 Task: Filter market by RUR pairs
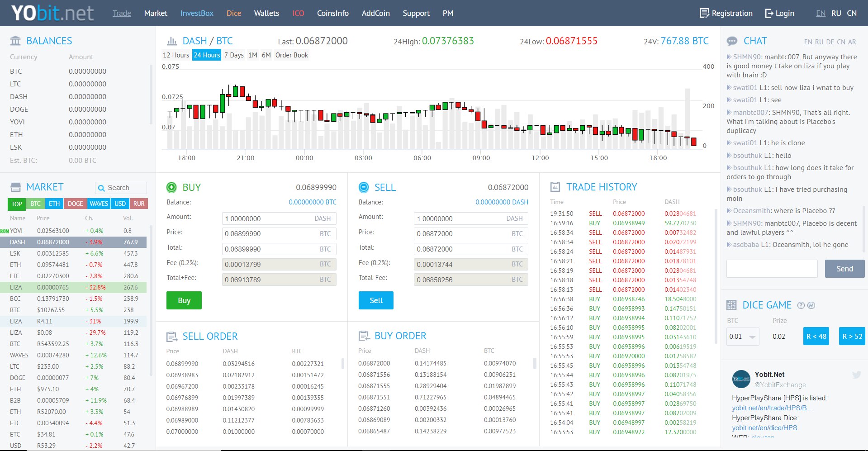[139, 204]
